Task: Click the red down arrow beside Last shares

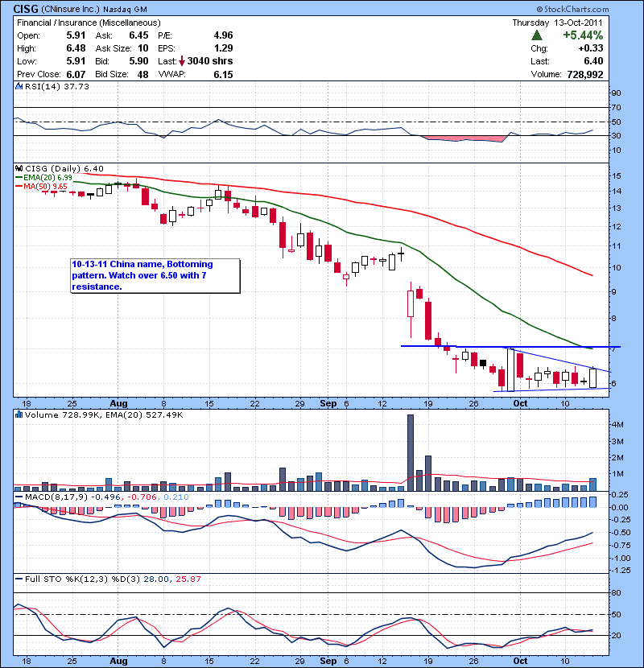Action: (x=182, y=61)
